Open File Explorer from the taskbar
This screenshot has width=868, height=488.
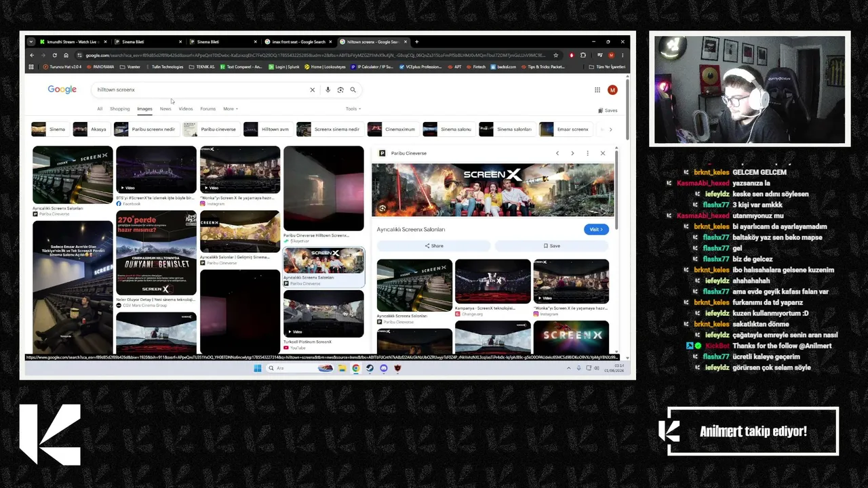(342, 368)
